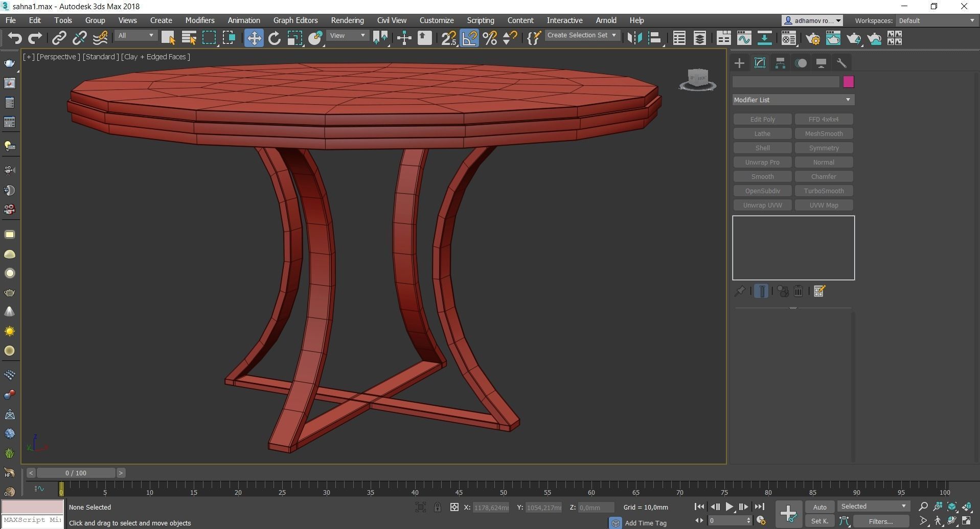
Task: Activate the Select and Rotate tool
Action: [x=275, y=38]
